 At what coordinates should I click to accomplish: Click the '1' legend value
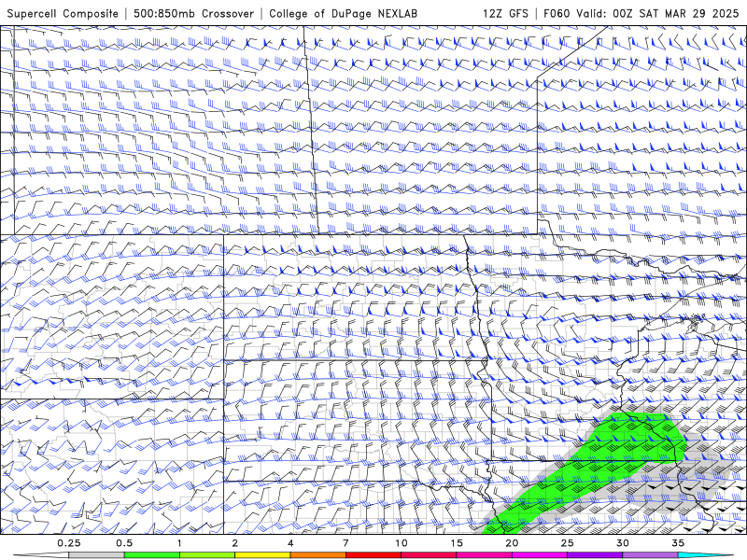(179, 543)
